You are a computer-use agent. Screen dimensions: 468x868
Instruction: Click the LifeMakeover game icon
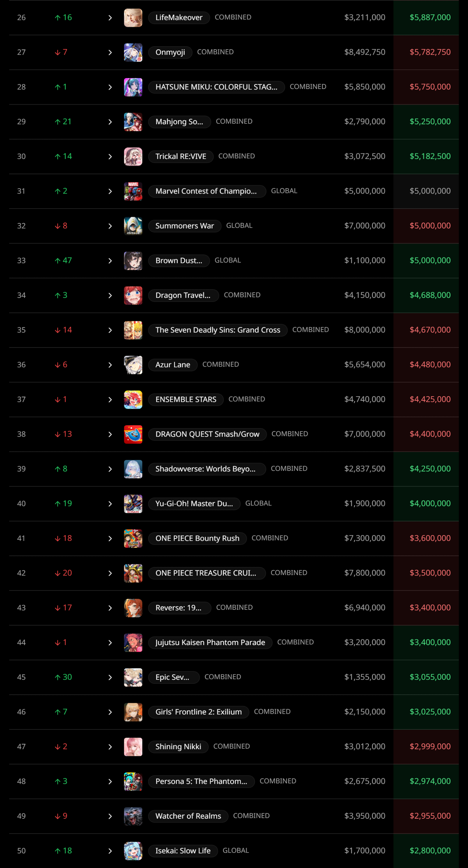133,17
